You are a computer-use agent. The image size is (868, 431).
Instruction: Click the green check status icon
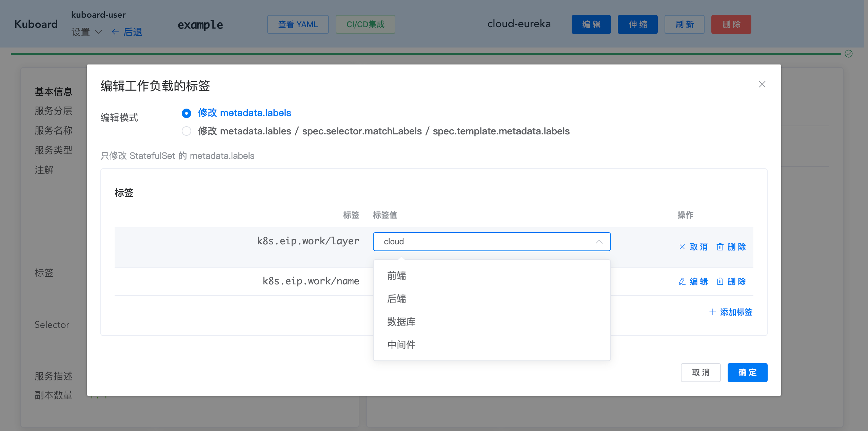coord(849,54)
